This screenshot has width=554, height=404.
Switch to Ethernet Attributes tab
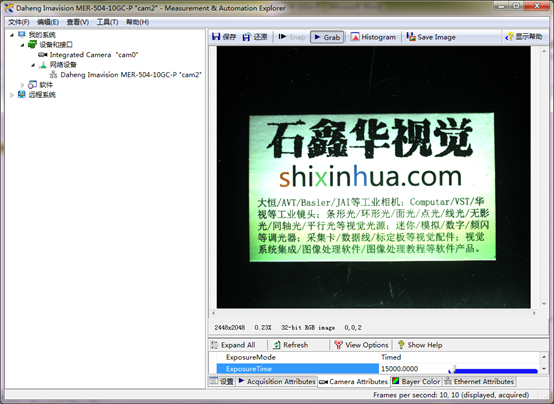479,381
